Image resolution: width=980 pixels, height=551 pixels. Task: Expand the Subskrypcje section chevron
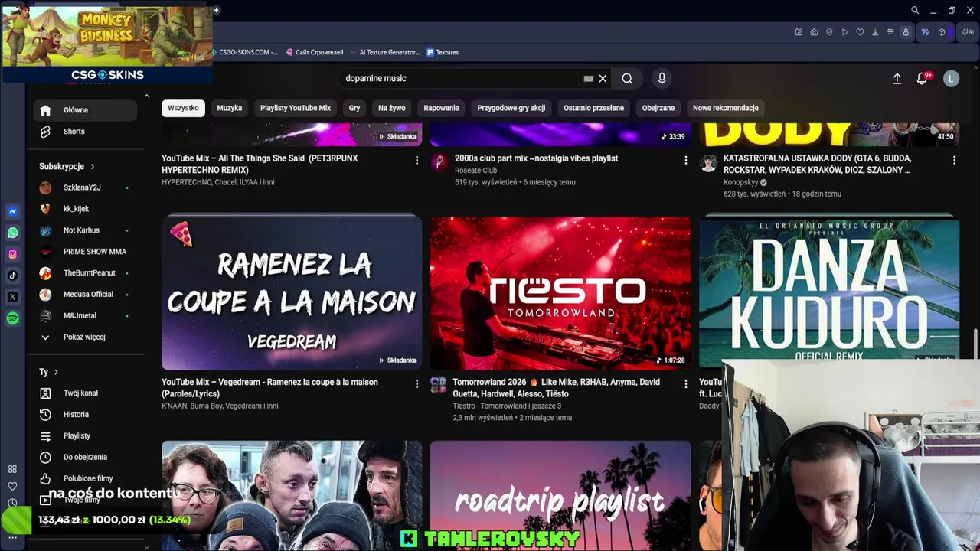(x=92, y=166)
